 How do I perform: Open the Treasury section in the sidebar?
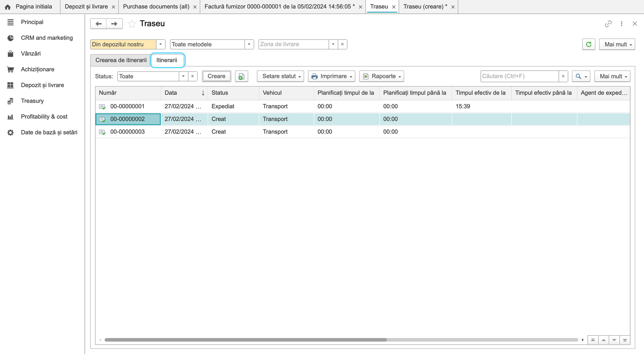point(32,101)
